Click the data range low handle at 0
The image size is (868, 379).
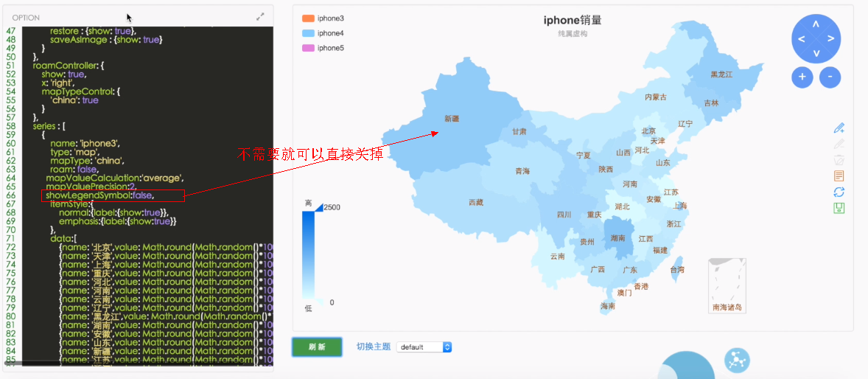(319, 302)
